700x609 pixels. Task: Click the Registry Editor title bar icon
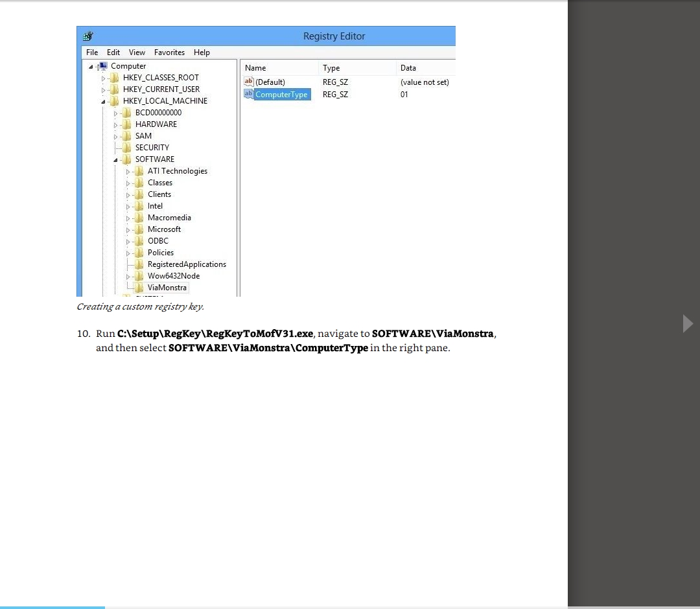(88, 36)
